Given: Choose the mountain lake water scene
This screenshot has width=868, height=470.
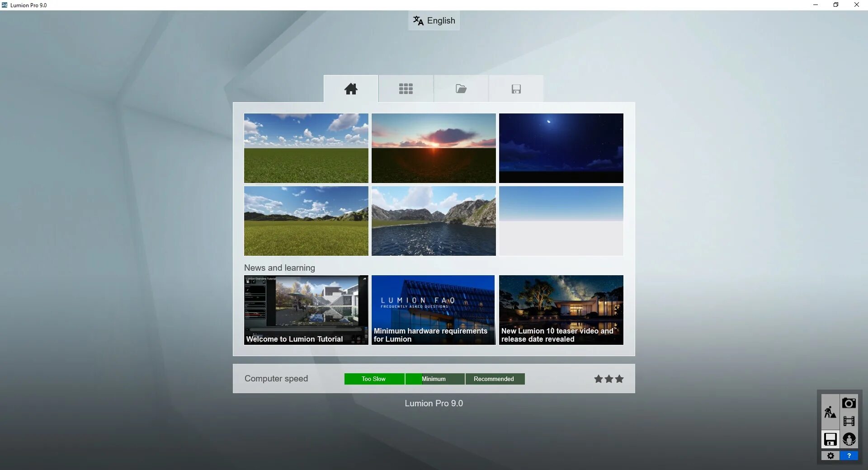Looking at the screenshot, I should [x=434, y=221].
